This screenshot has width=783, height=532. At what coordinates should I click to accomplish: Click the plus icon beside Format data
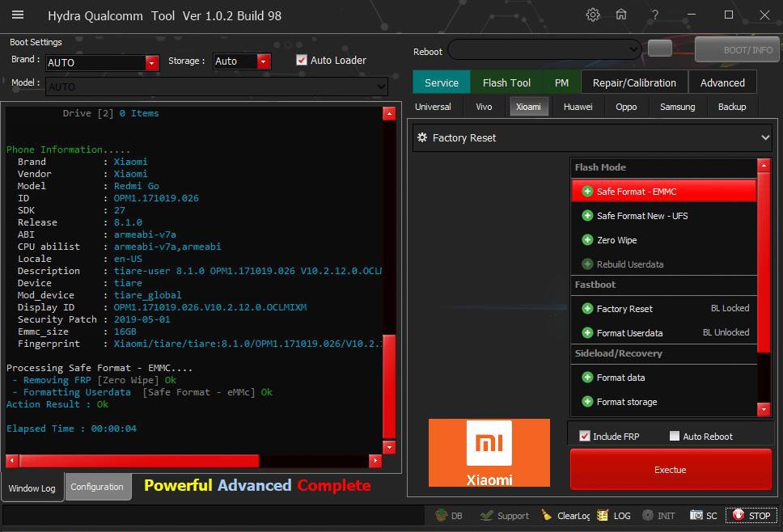point(587,378)
